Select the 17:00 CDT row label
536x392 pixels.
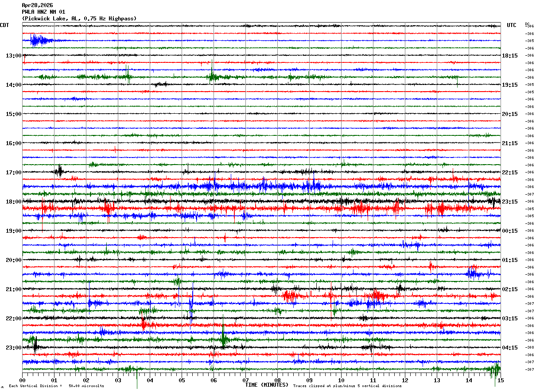[x=14, y=173]
